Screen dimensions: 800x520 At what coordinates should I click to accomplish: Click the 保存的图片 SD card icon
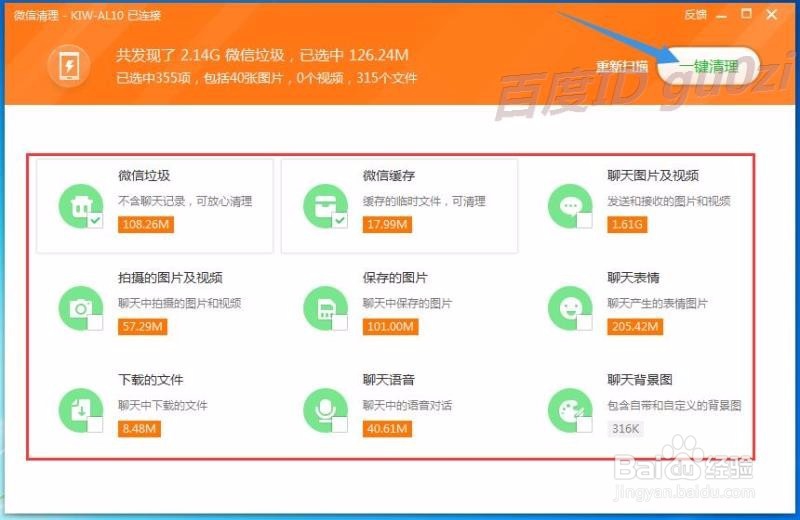click(325, 308)
